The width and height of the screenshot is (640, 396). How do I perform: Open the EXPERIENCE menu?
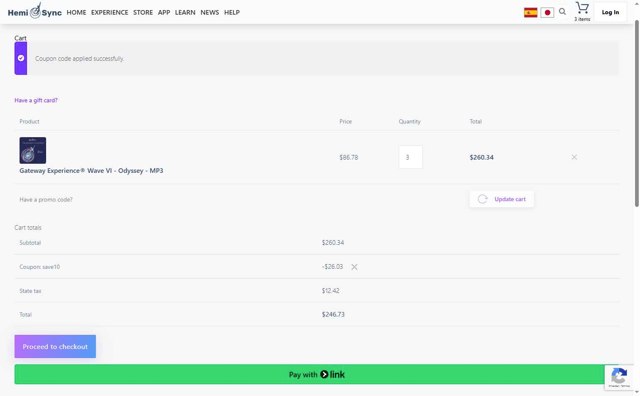[109, 13]
